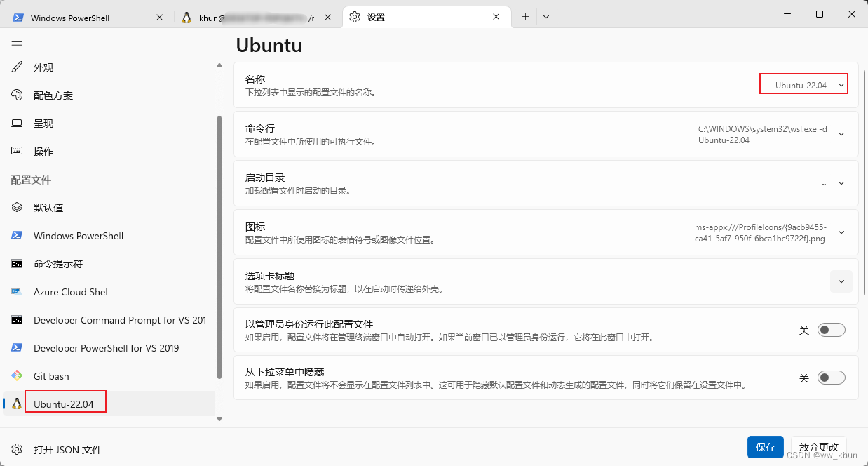Expand the 图标 setting row
This screenshot has height=466, width=868.
click(x=841, y=232)
